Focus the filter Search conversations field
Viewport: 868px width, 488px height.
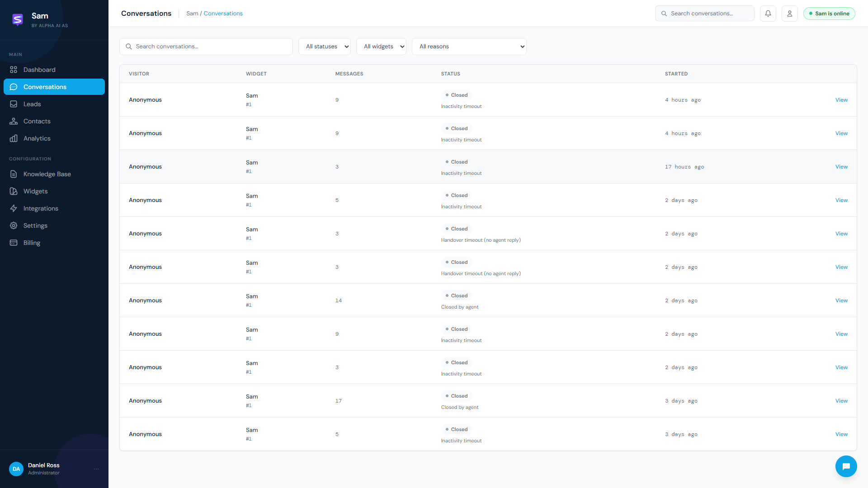[x=206, y=47]
